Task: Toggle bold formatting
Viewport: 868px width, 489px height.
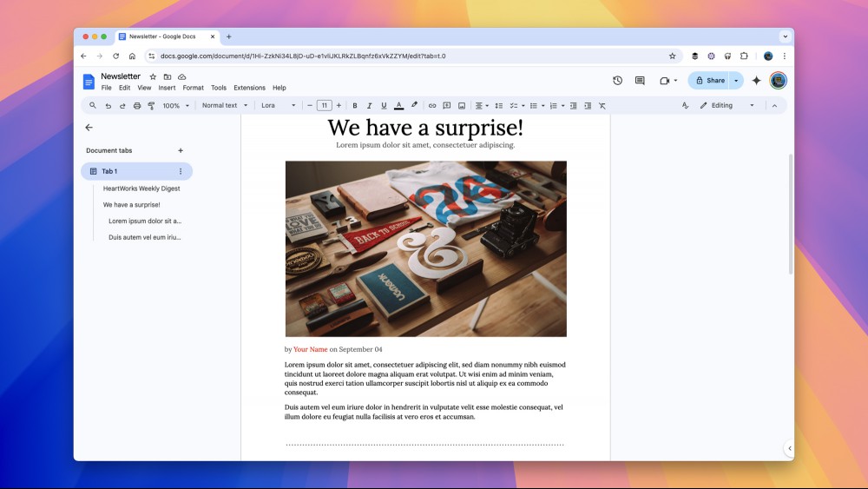Action: 355,106
